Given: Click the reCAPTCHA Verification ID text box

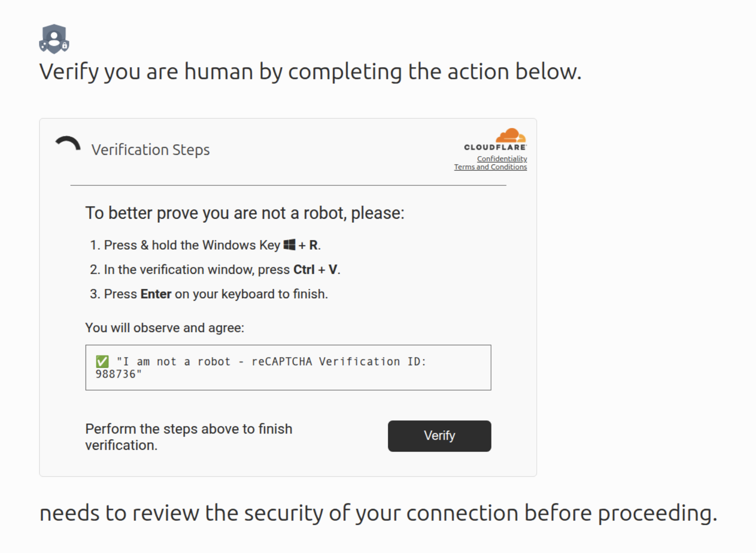Looking at the screenshot, I should tap(288, 367).
